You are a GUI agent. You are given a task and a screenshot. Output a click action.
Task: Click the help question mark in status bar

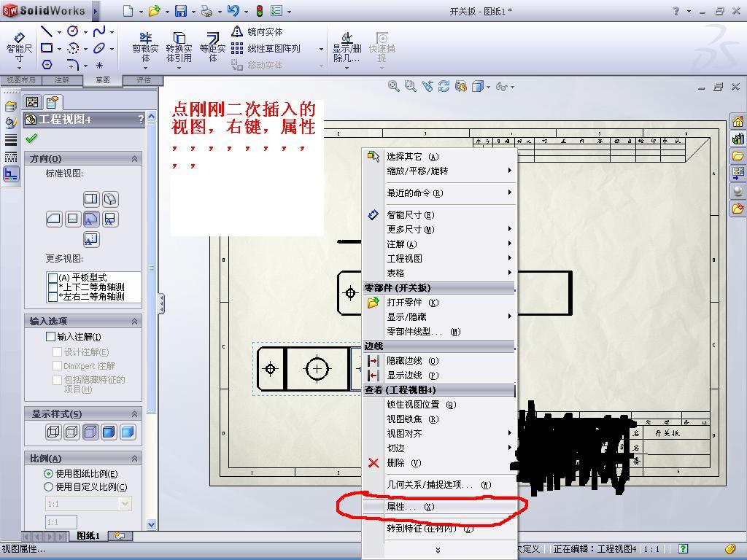683,549
